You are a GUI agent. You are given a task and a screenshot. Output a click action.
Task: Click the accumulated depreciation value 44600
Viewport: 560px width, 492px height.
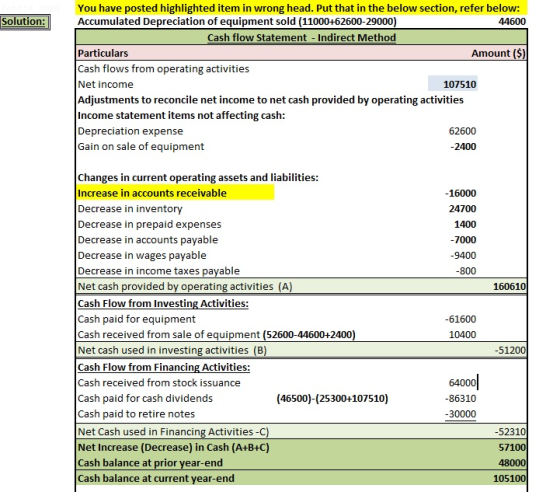click(512, 22)
